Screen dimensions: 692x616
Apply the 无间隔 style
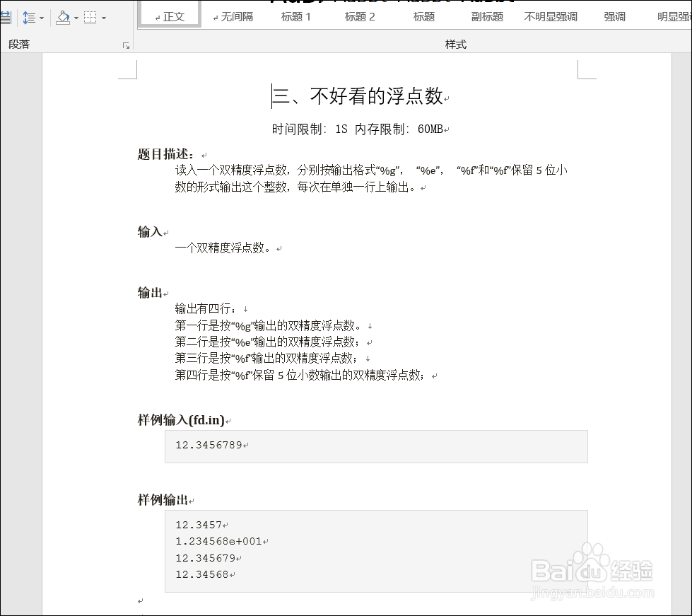pyautogui.click(x=233, y=17)
